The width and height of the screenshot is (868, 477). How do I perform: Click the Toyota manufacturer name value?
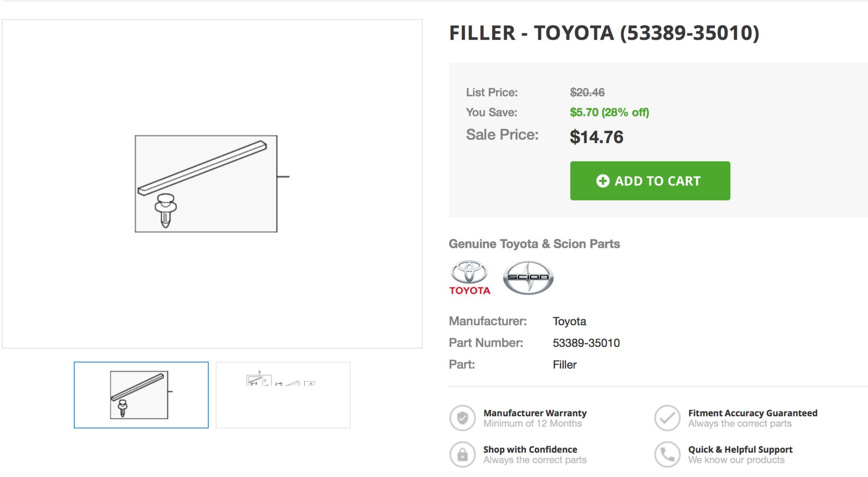click(x=569, y=321)
